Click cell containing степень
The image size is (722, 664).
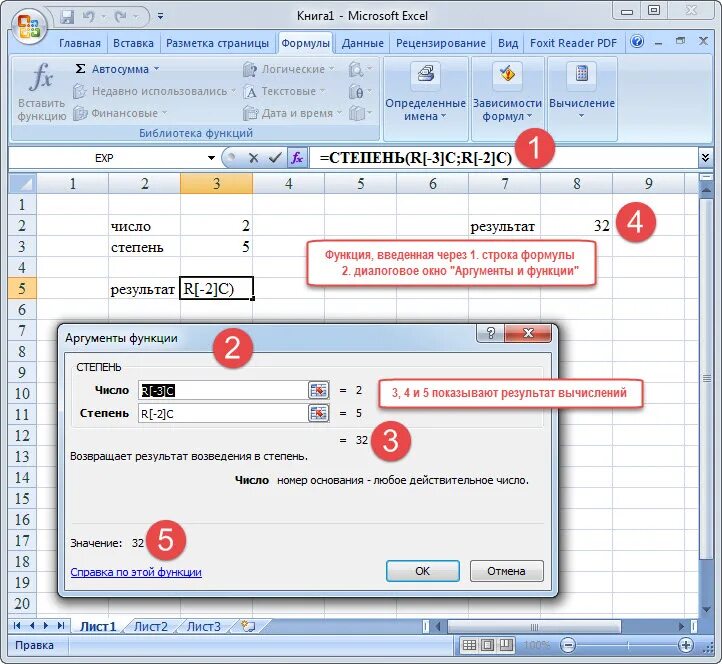145,247
